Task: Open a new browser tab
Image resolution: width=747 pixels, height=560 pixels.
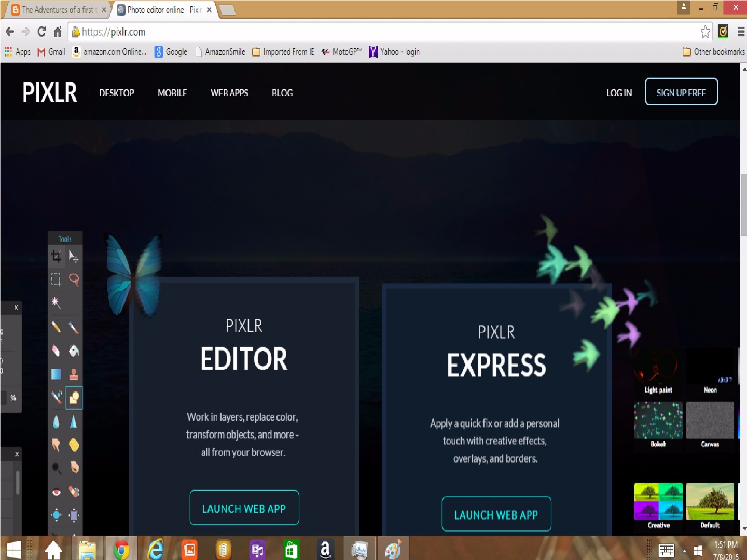Action: tap(227, 9)
